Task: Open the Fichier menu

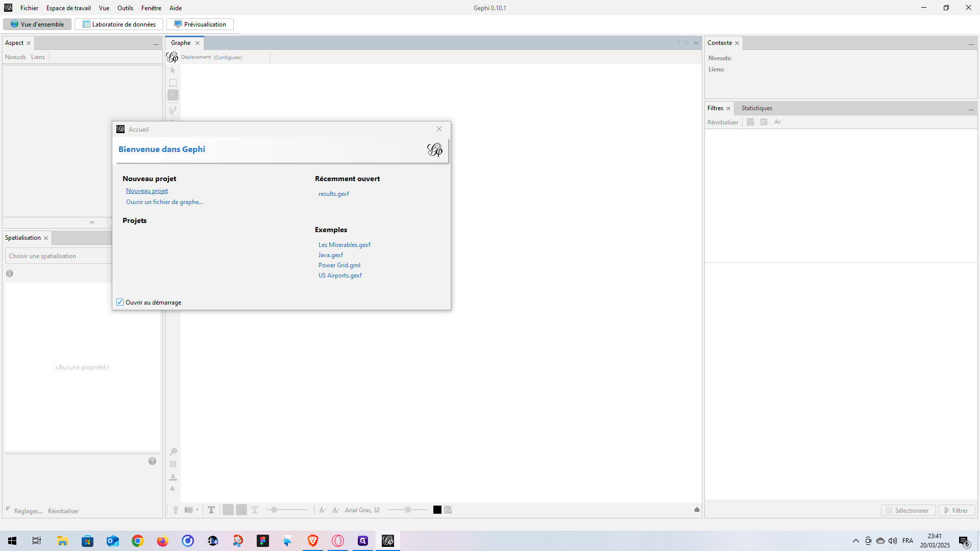Action: pos(29,8)
